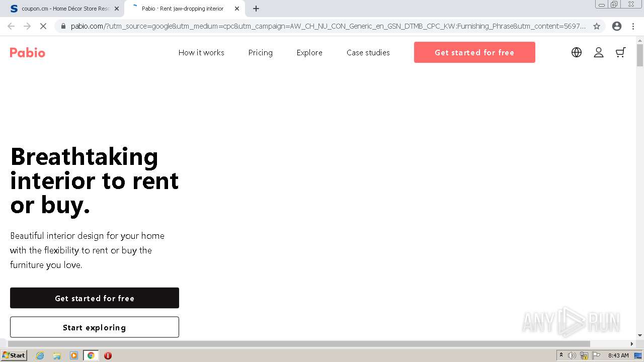Switch to the coupon.cm tab
Viewport: 644px width, 362px height.
pos(62,9)
